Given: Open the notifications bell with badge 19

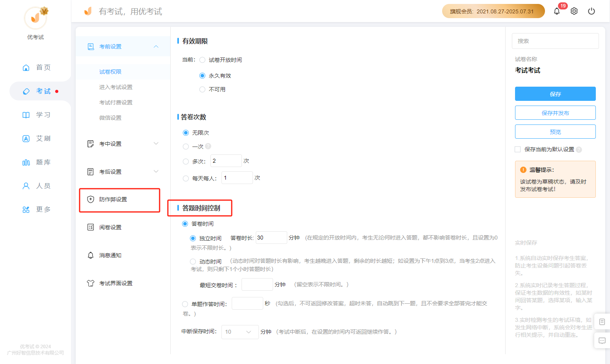Looking at the screenshot, I should click(557, 11).
